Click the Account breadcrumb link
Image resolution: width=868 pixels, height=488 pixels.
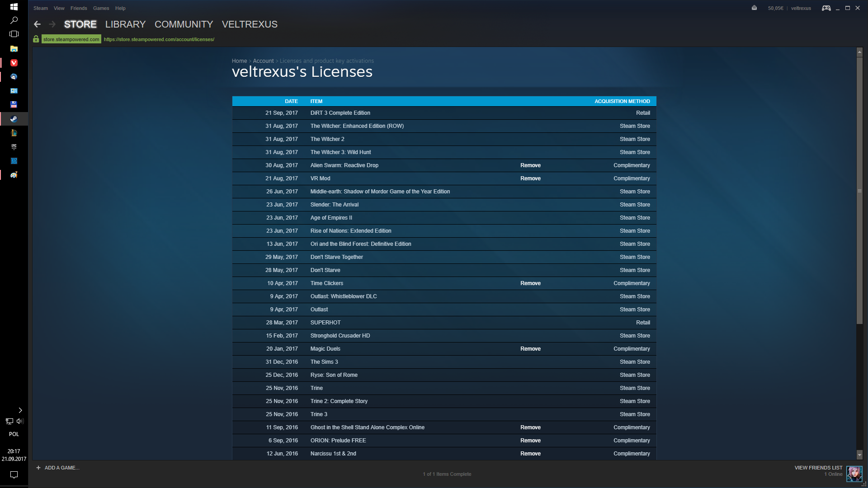click(x=263, y=61)
